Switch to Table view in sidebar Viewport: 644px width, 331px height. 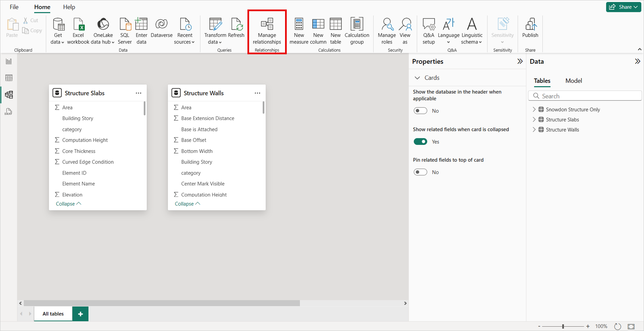coord(9,78)
